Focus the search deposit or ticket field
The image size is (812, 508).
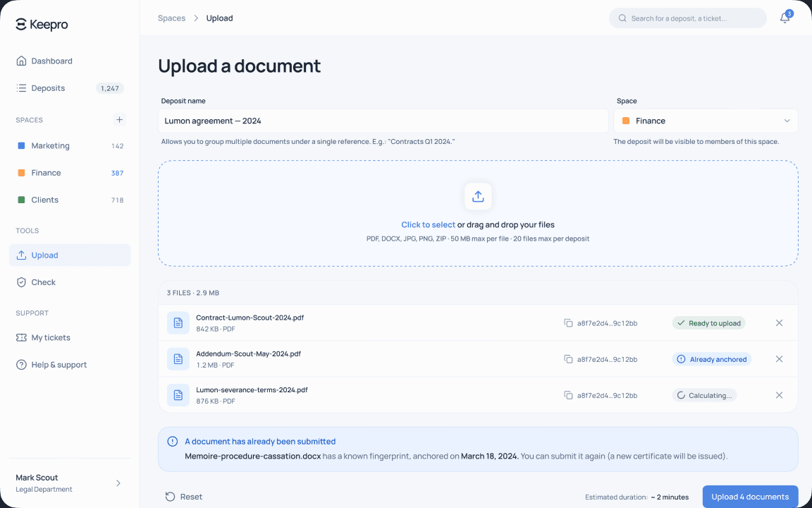(688, 18)
